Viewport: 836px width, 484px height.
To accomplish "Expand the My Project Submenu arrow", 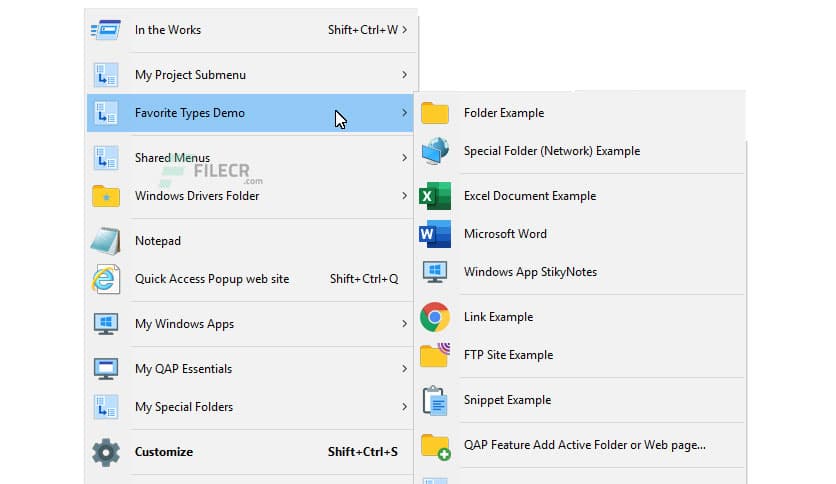I will click(x=405, y=75).
